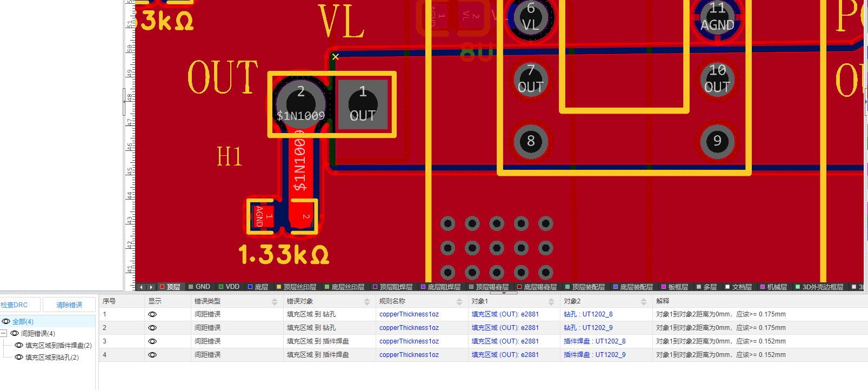Click eye icon in DRC row 1

[152, 314]
